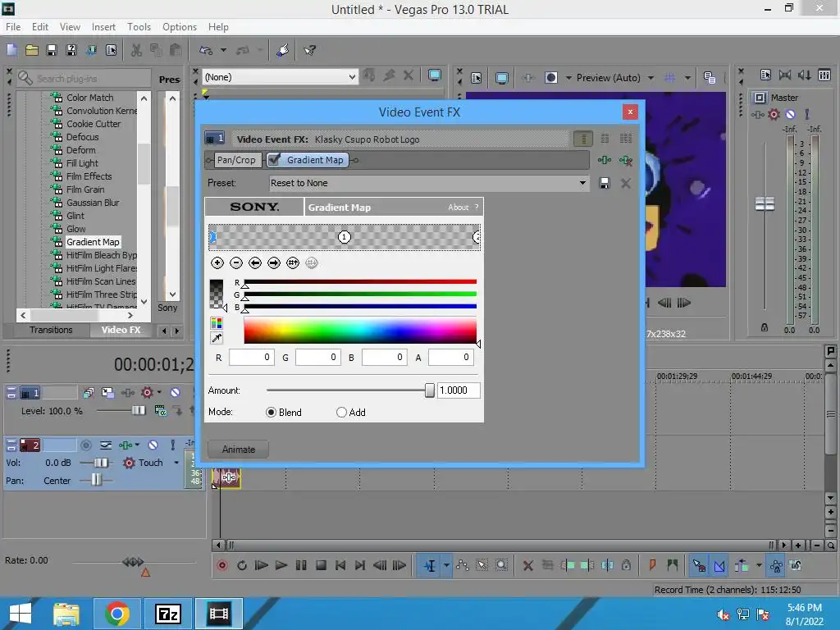Open the color swatch palette icon
Image resolution: width=840 pixels, height=630 pixels.
pyautogui.click(x=217, y=323)
